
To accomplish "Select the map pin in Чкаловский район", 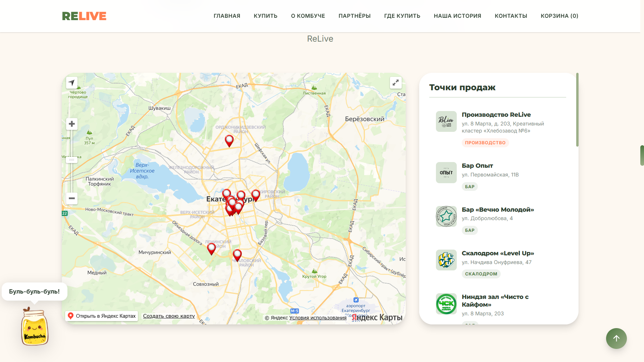I will [x=237, y=255].
